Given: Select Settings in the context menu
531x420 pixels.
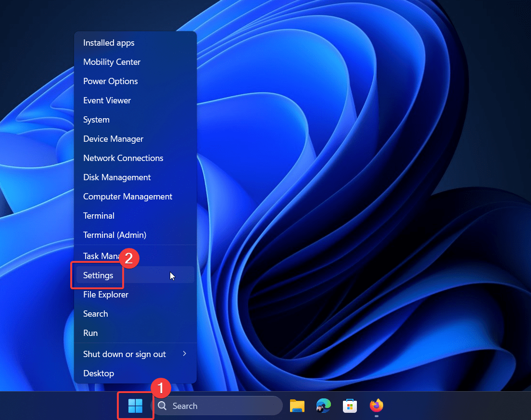Looking at the screenshot, I should coord(98,275).
